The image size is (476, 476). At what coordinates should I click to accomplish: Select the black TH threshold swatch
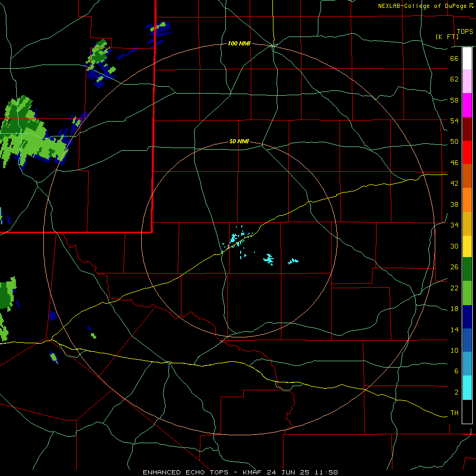click(467, 411)
